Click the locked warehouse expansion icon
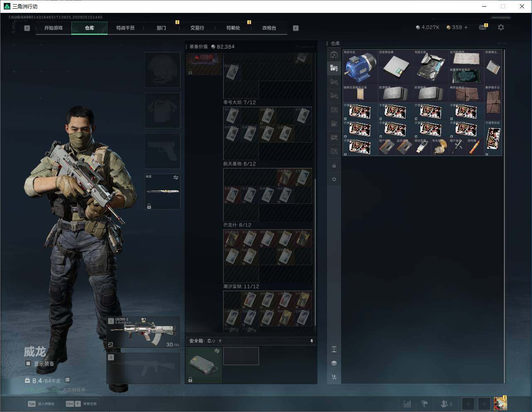The height and width of the screenshot is (412, 532). coord(334,166)
